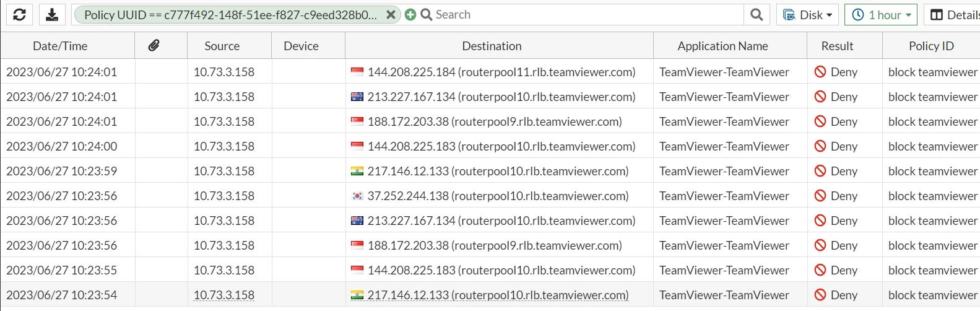Click Deny icon in 10:23:59 row
This screenshot has height=311, width=980.
coord(820,171)
